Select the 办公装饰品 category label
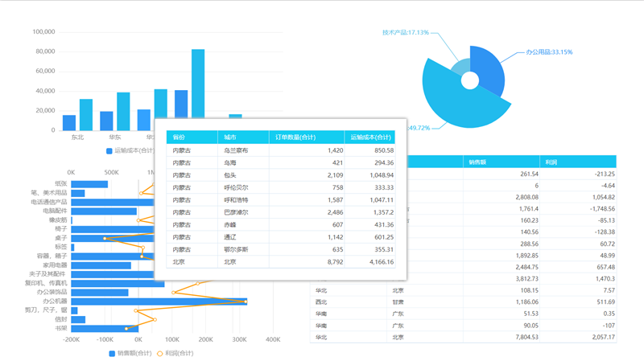Viewport: 644px width, 361px height. pos(52,292)
